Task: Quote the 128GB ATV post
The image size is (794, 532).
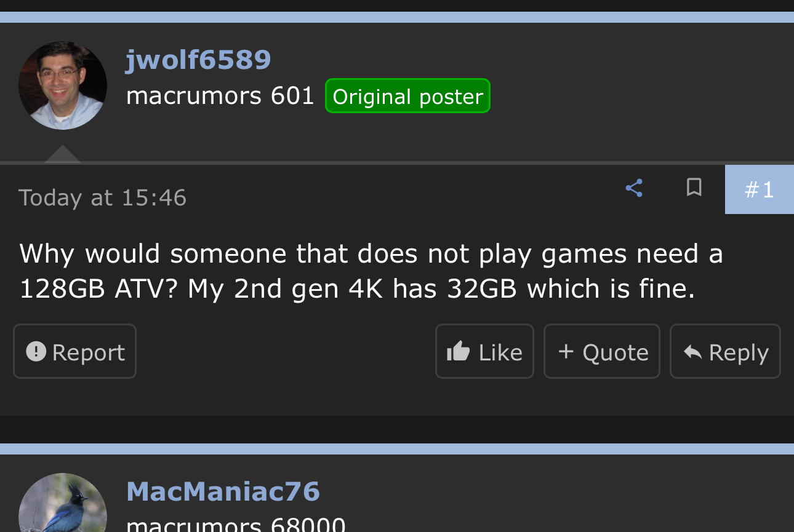Action: pyautogui.click(x=602, y=351)
